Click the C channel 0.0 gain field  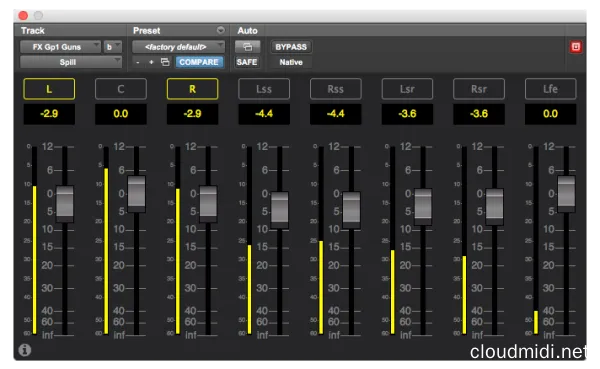121,114
